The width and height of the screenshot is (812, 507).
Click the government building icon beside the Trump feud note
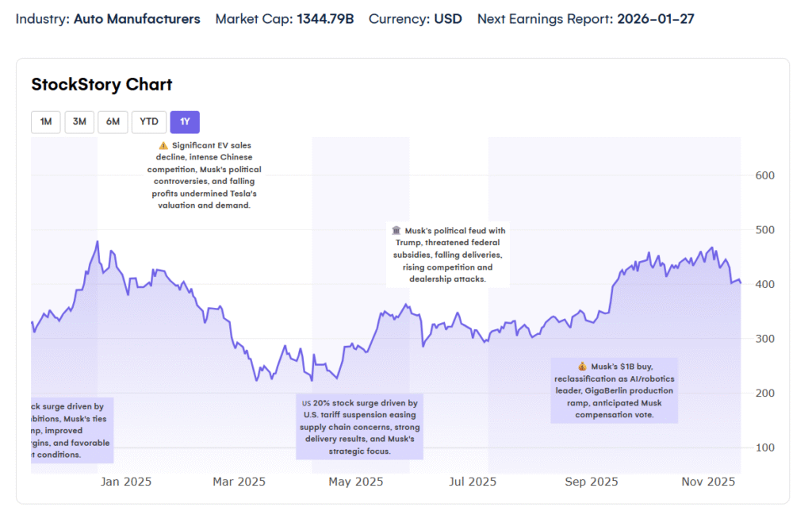396,231
